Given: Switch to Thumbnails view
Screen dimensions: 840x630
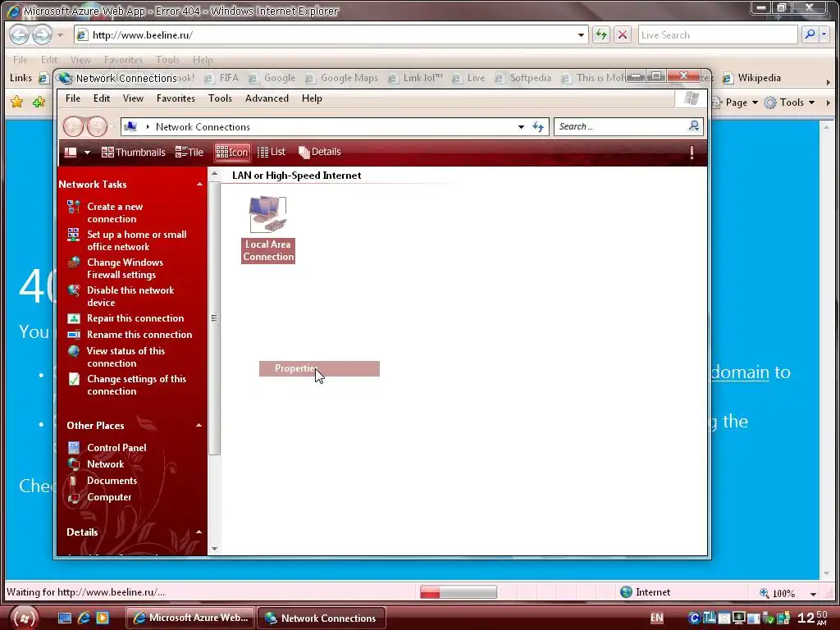Looking at the screenshot, I should (x=134, y=152).
